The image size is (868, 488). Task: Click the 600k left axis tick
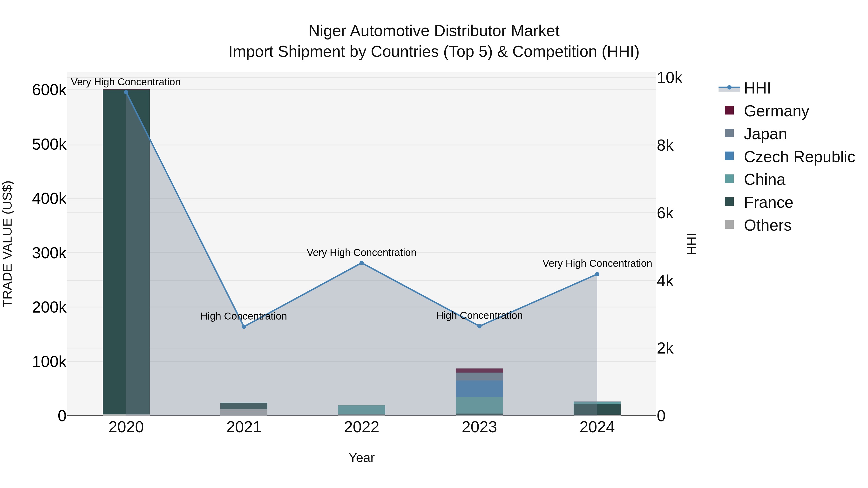(x=49, y=90)
